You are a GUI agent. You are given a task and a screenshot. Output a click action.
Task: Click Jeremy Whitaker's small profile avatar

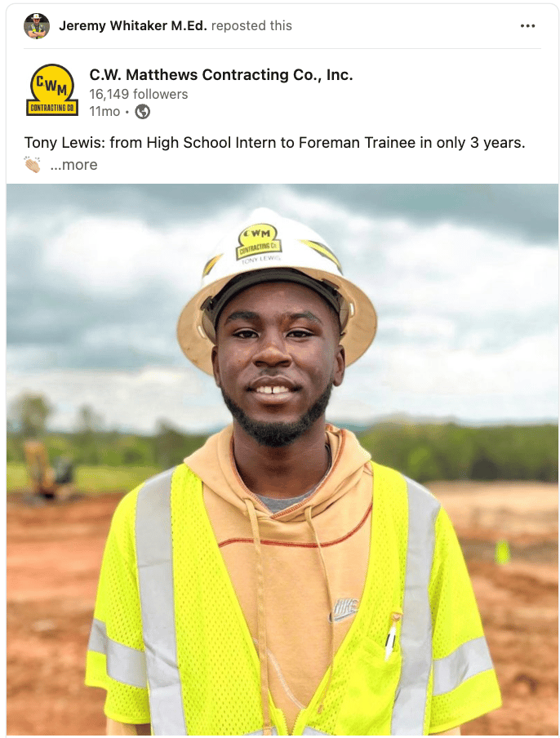pyautogui.click(x=37, y=26)
